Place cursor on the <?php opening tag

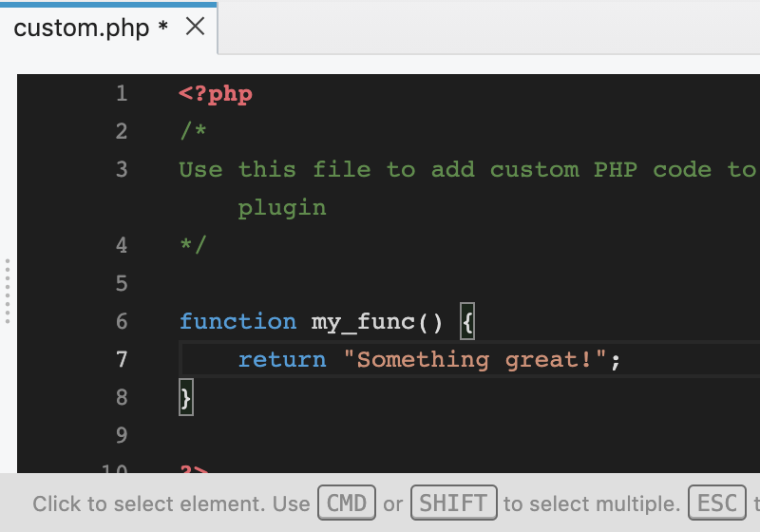(216, 94)
